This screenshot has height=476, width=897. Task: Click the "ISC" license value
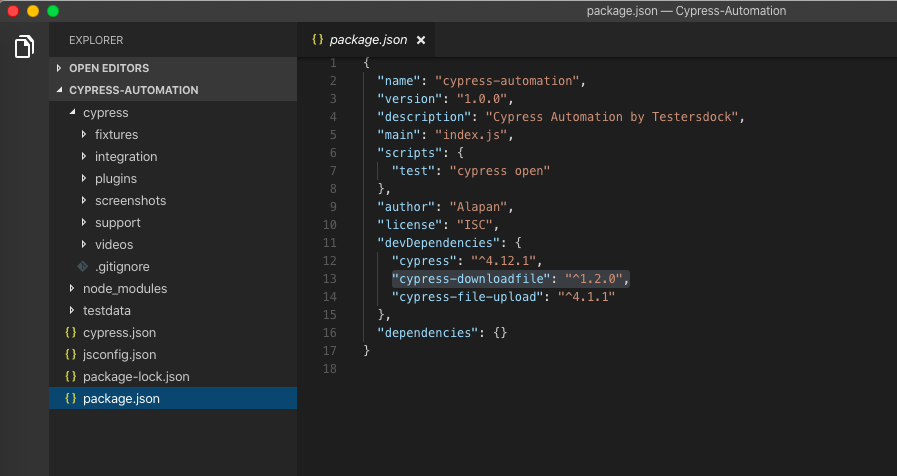coord(475,224)
